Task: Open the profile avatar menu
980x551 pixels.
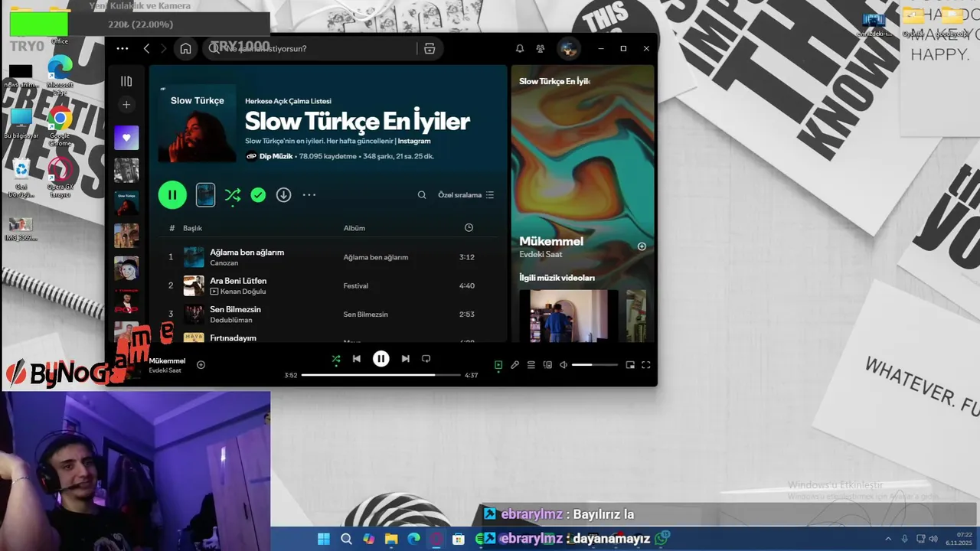Action: (x=568, y=48)
